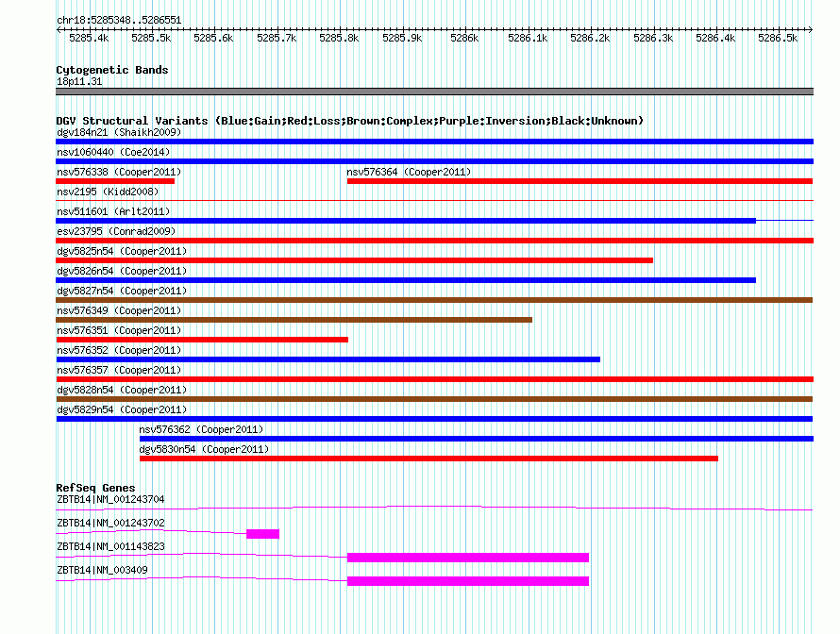Click the 5285.9k ruler position
Image resolution: width=840 pixels, height=634 pixels.
(402, 38)
